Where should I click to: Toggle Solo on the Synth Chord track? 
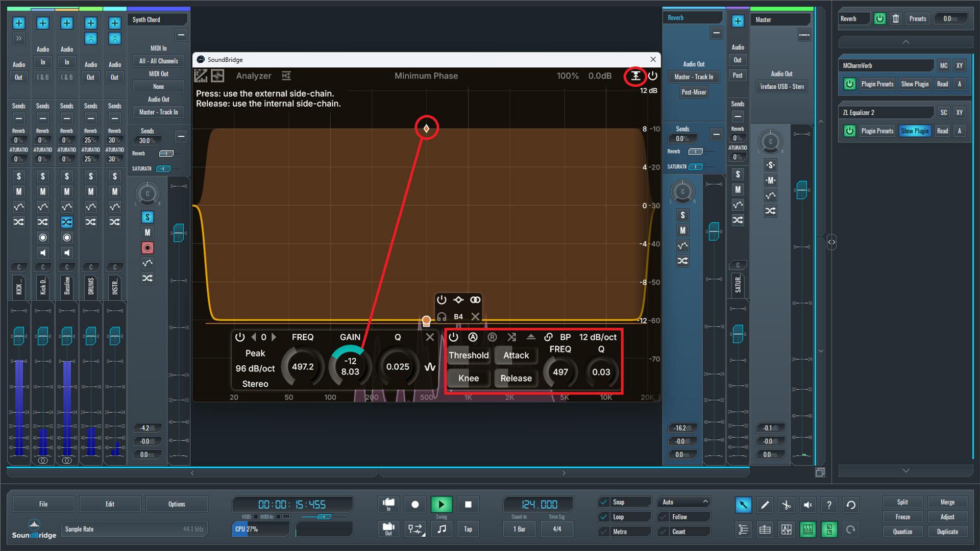coord(148,217)
